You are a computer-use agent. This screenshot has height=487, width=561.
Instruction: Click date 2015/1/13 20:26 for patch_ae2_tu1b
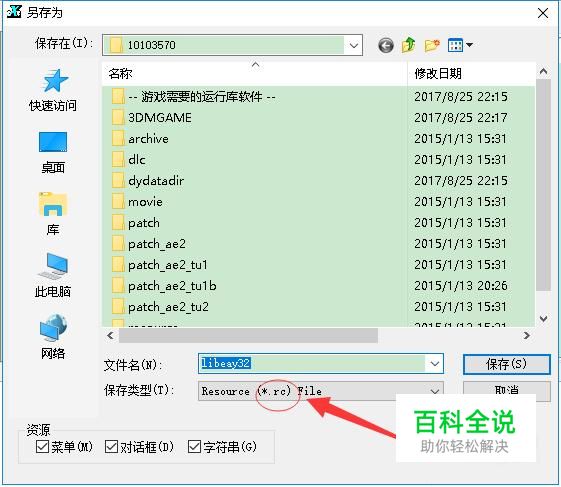(461, 286)
